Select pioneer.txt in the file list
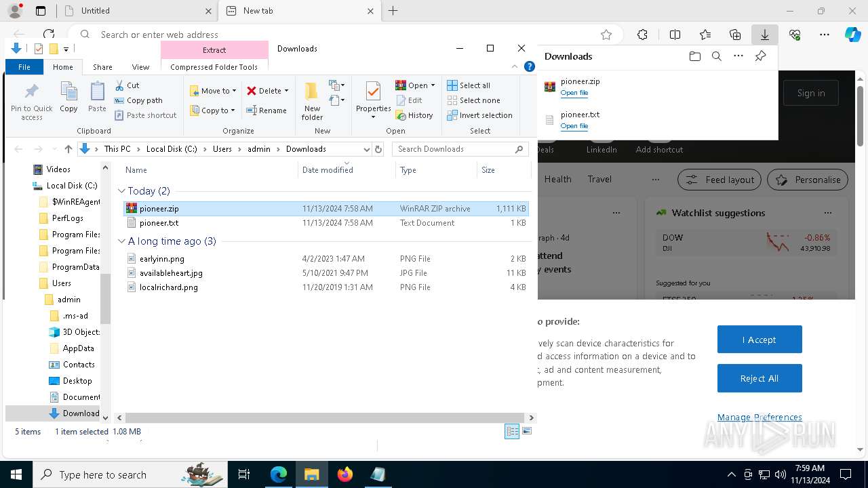The height and width of the screenshot is (488, 868). [325, 223]
